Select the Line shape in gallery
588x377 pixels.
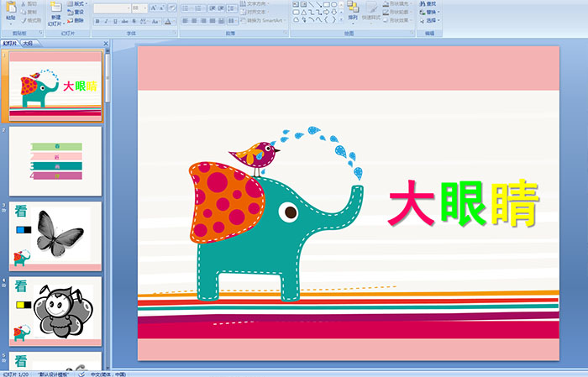[x=312, y=4]
